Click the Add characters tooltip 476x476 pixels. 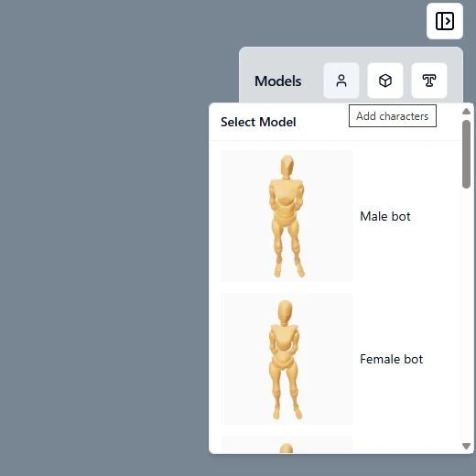393,116
